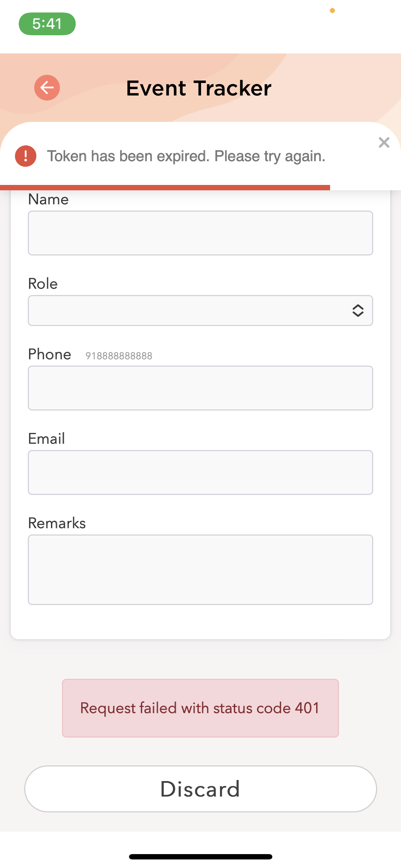Click the Event Tracker page title

coord(199,88)
